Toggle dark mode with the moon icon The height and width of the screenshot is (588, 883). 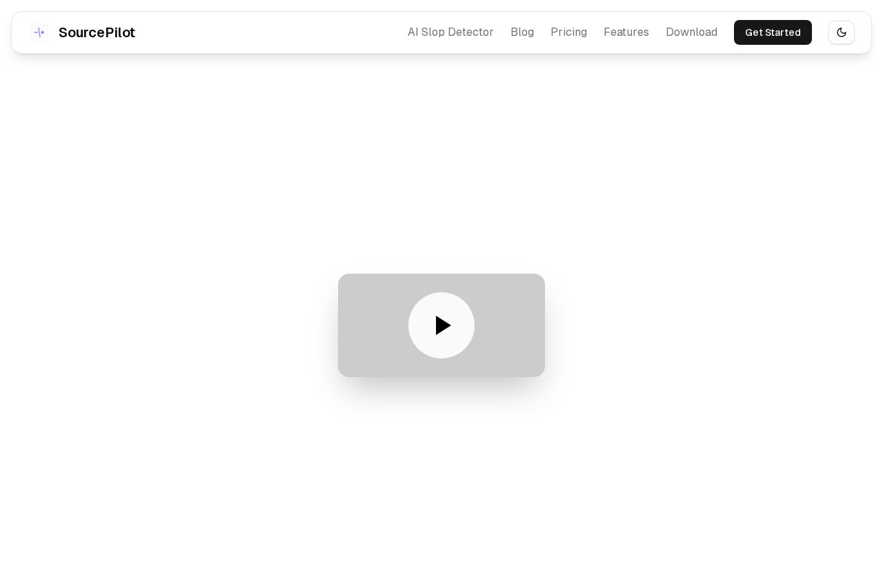[841, 32]
